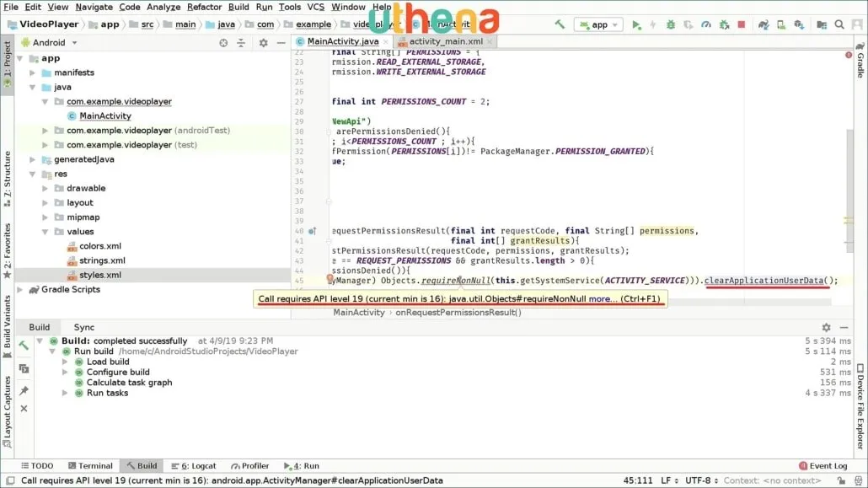868x488 pixels.
Task: Click the locate/scroll from source target icon
Action: click(223, 43)
